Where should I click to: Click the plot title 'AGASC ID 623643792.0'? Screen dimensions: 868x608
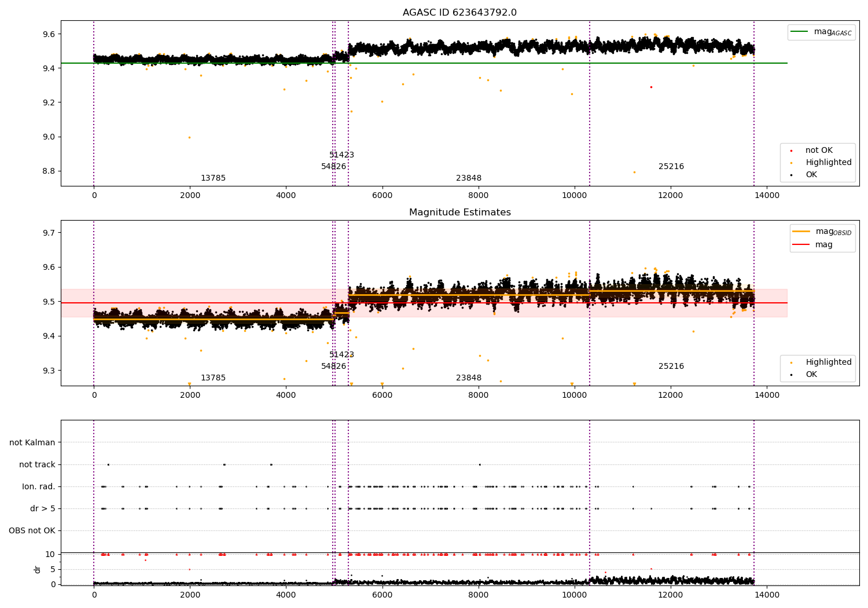tap(459, 13)
